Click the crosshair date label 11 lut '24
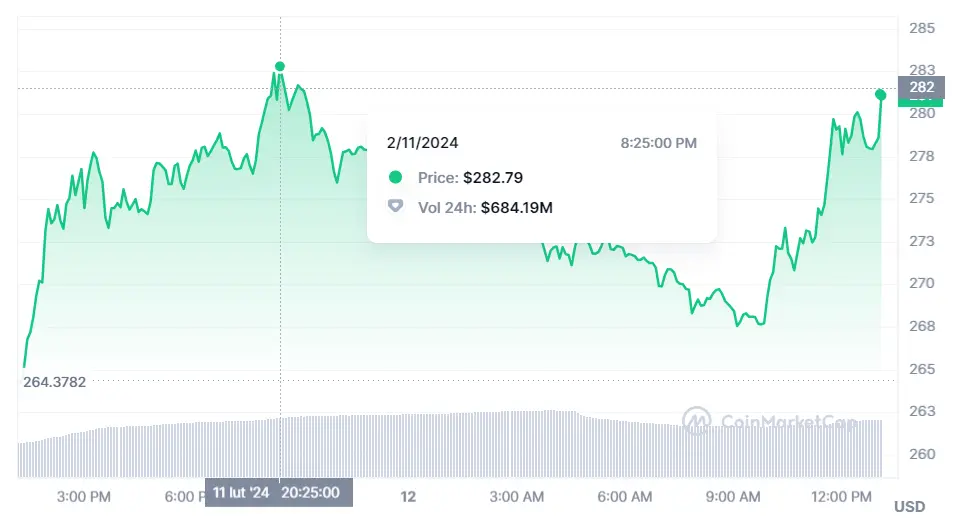 (x=241, y=492)
